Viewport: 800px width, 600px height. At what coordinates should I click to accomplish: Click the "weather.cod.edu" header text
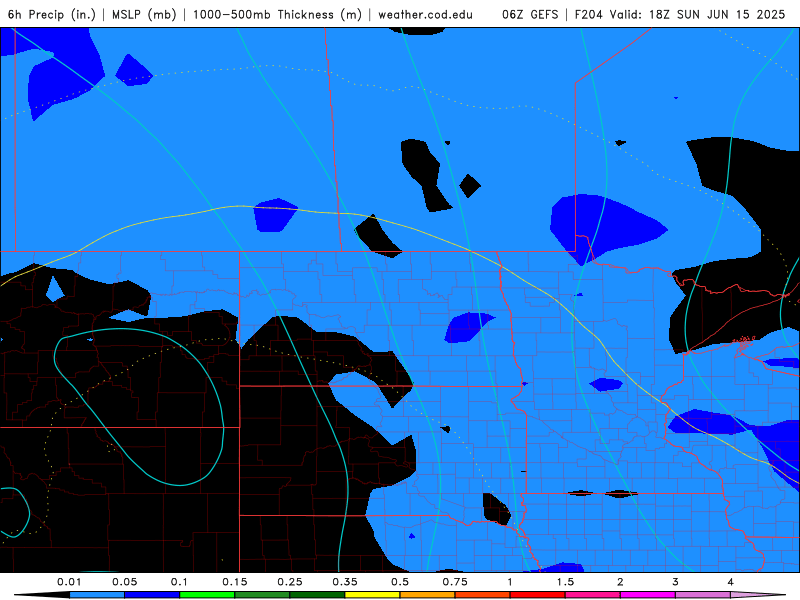point(426,14)
